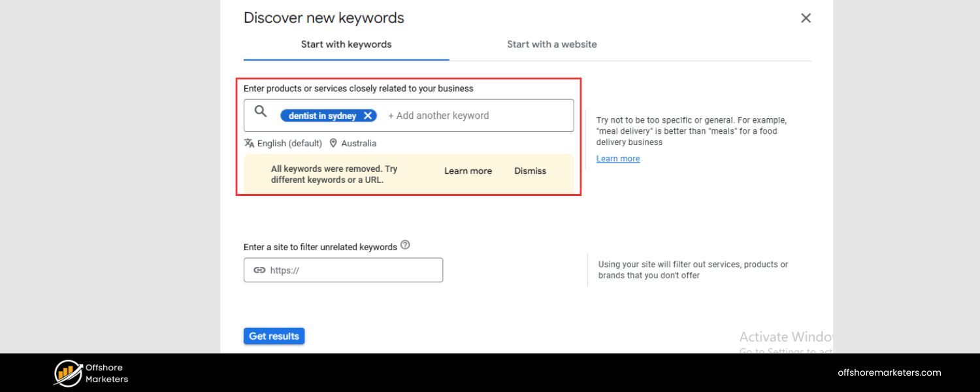The height and width of the screenshot is (392, 980).
Task: Click the location pin icon
Action: pyautogui.click(x=333, y=142)
